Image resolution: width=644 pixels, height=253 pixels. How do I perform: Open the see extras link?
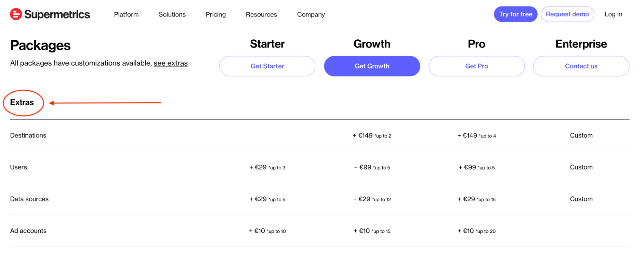pos(171,63)
